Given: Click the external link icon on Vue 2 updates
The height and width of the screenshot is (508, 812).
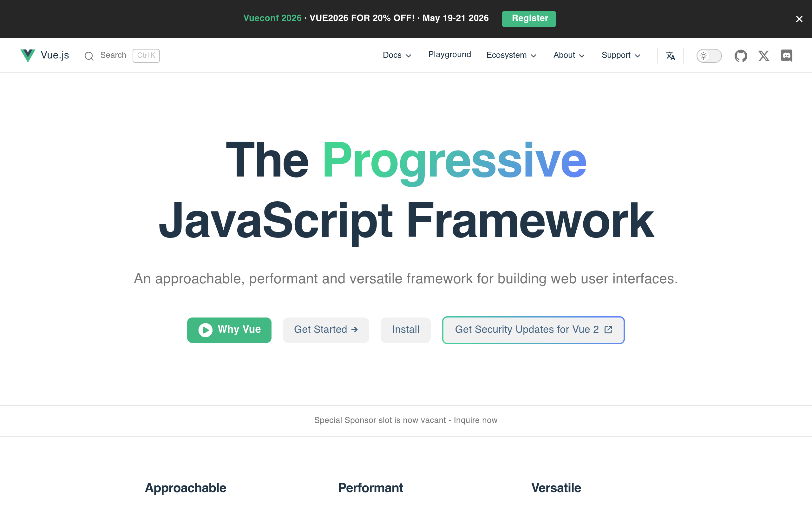Looking at the screenshot, I should coord(608,330).
